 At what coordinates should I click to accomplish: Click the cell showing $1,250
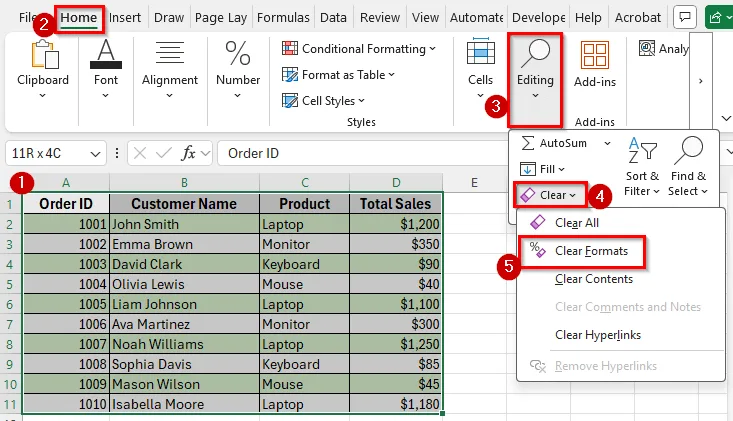396,344
